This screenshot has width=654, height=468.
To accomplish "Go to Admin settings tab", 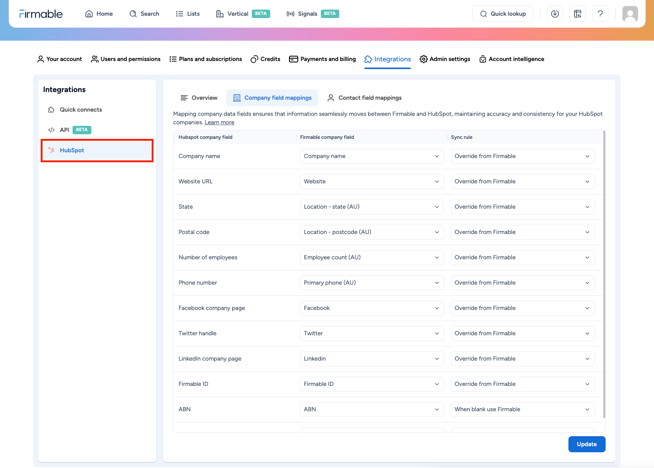I will (x=445, y=59).
